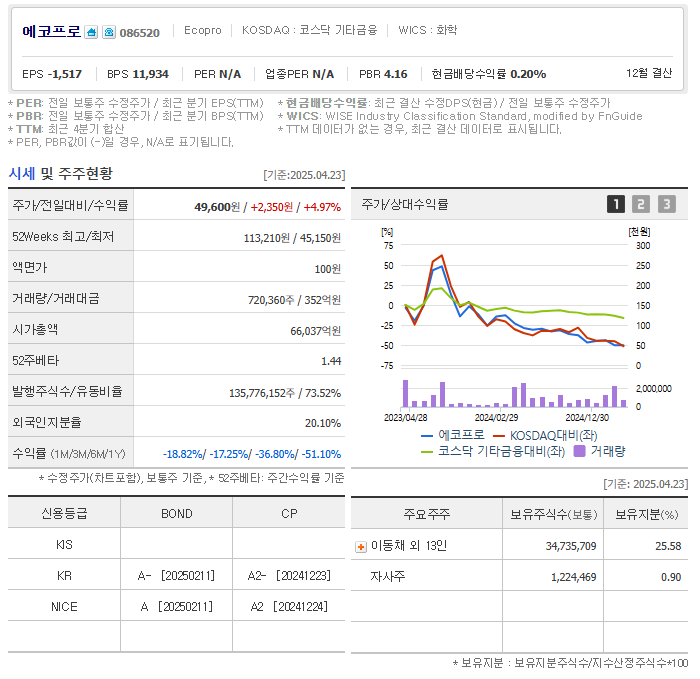Select the 자사주 share count 1,224,469

click(574, 577)
